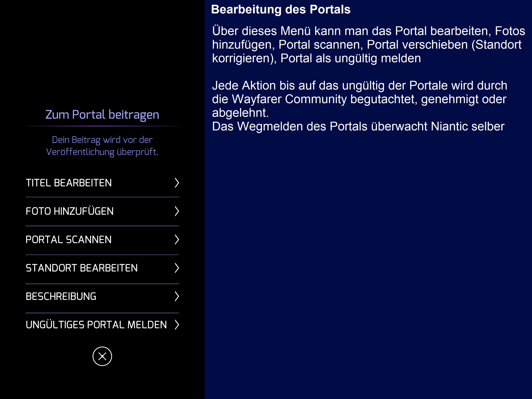Screen dimensions: 532x399
Task: Click the sentence Das Wegmelden des Portals
Action: click(358, 126)
